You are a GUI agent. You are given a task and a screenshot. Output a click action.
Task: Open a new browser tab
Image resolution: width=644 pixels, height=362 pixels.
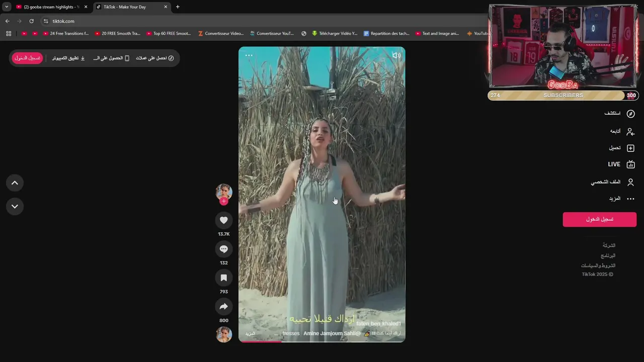point(178,7)
